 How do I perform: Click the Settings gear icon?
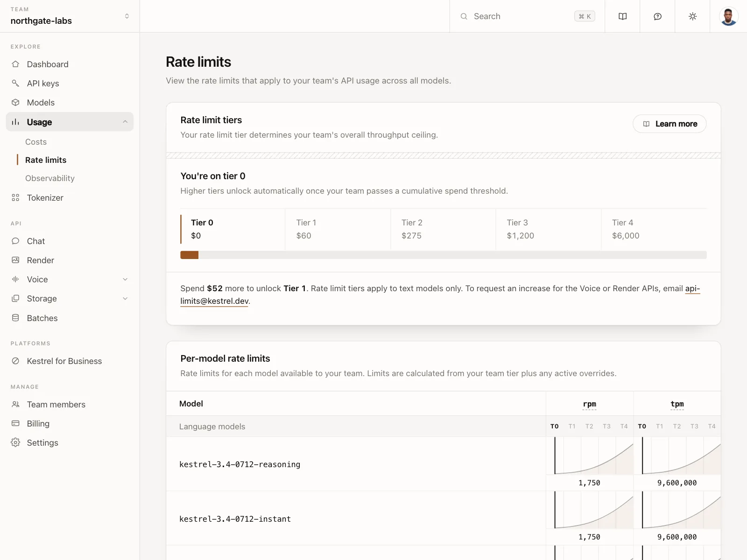(x=15, y=442)
